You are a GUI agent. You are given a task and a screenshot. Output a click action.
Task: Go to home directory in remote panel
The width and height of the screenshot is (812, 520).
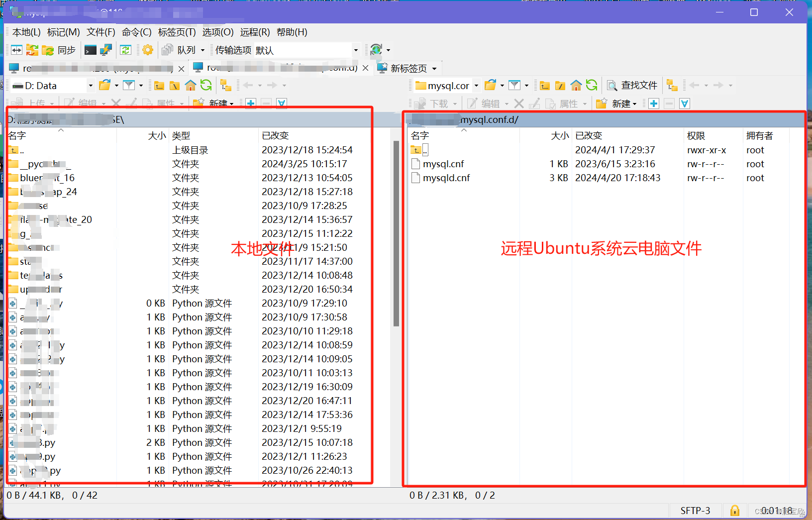576,86
